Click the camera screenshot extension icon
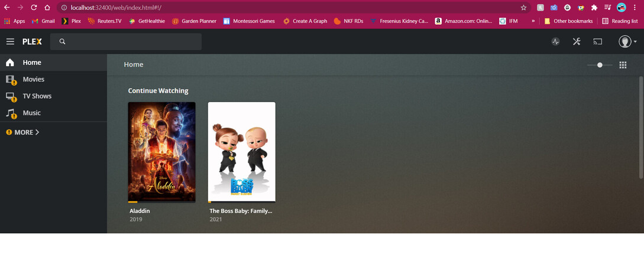 click(x=554, y=7)
